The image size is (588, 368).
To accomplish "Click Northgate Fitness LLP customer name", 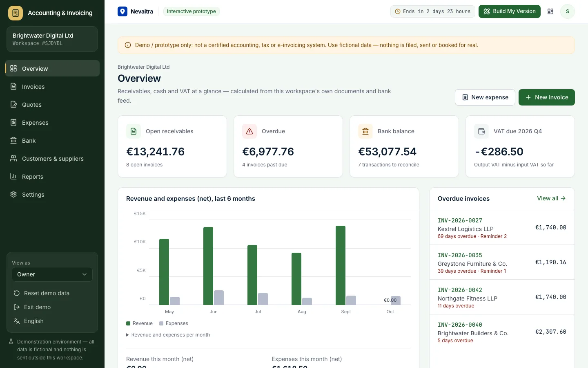I will point(468,298).
